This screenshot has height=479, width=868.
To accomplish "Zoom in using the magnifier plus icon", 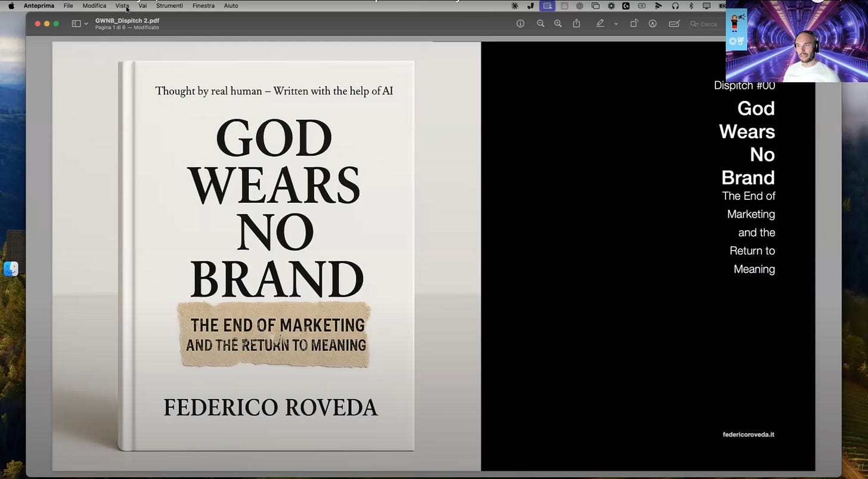I will pyautogui.click(x=558, y=24).
